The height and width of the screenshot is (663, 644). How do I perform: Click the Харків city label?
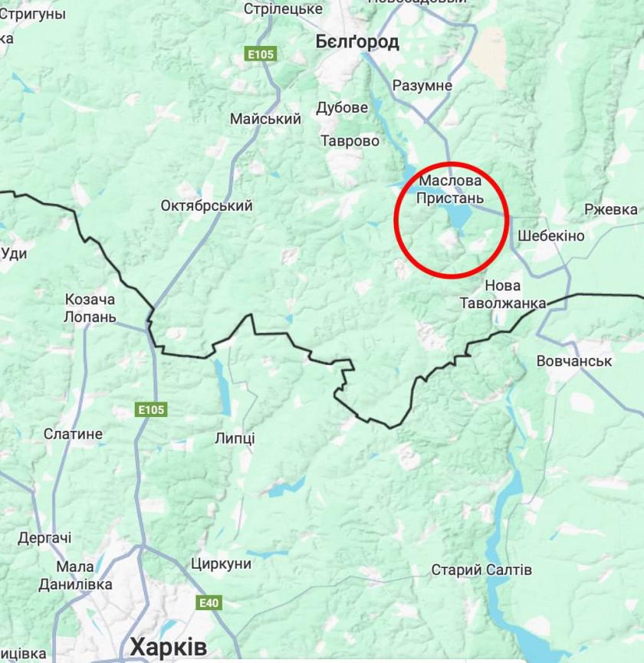coord(169,647)
